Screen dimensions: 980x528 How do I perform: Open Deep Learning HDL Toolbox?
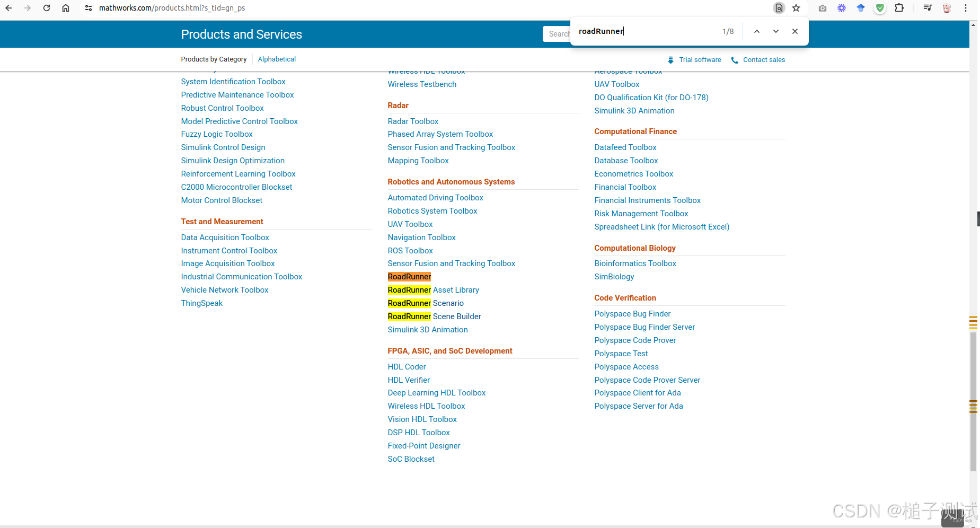436,393
